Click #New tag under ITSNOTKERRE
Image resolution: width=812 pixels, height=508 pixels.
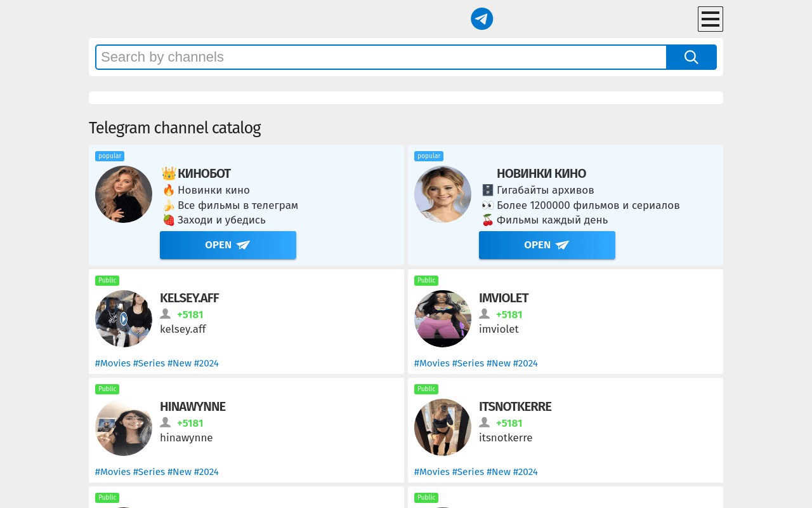coord(499,472)
